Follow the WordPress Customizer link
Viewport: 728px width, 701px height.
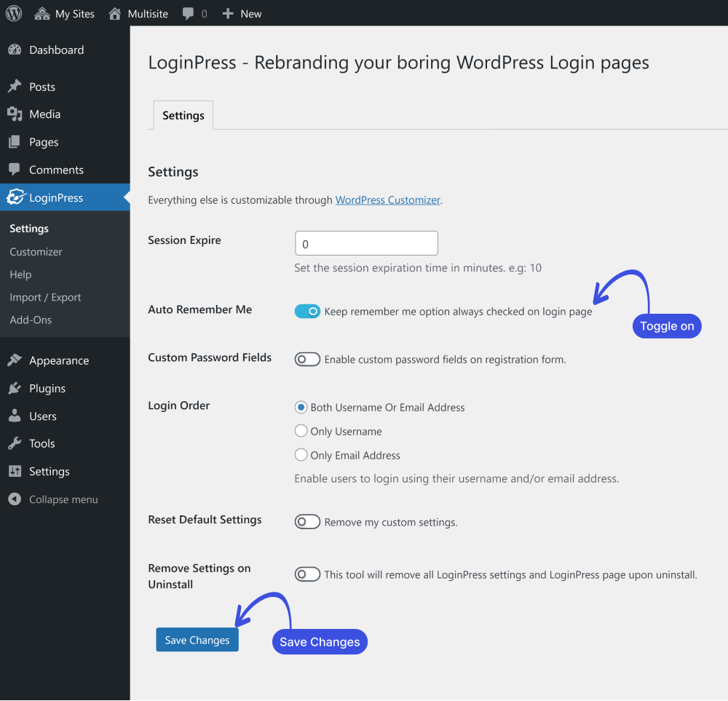tap(388, 200)
